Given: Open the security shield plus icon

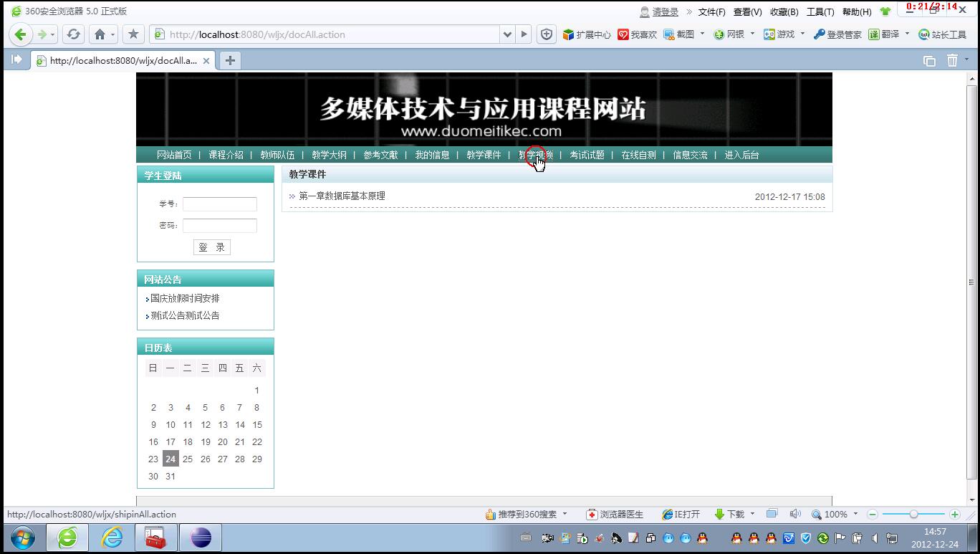Looking at the screenshot, I should pyautogui.click(x=547, y=34).
